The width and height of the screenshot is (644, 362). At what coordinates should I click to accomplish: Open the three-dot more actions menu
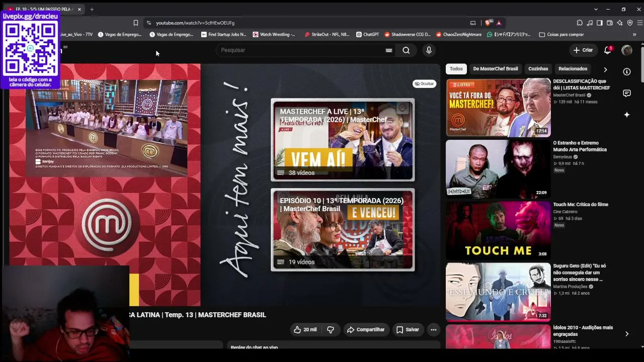[x=434, y=330]
